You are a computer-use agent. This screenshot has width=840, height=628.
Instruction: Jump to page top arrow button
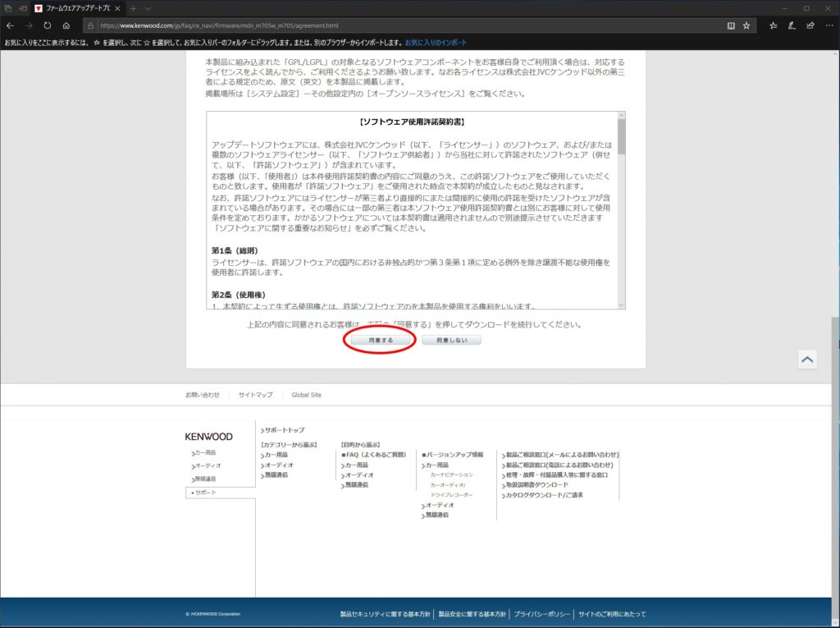coord(807,360)
